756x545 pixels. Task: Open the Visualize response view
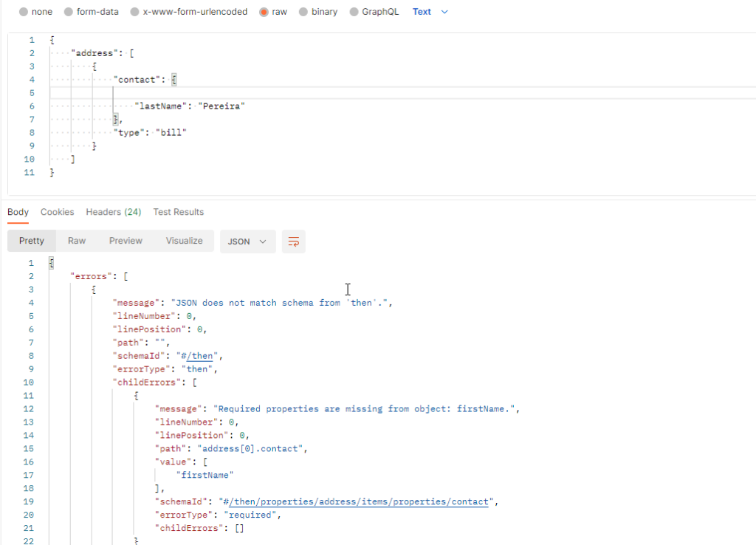184,241
